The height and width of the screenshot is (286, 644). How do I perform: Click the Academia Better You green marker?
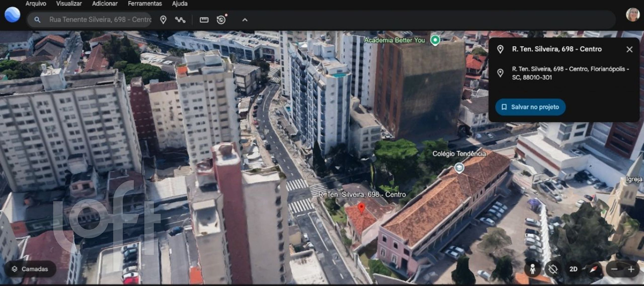coord(435,40)
